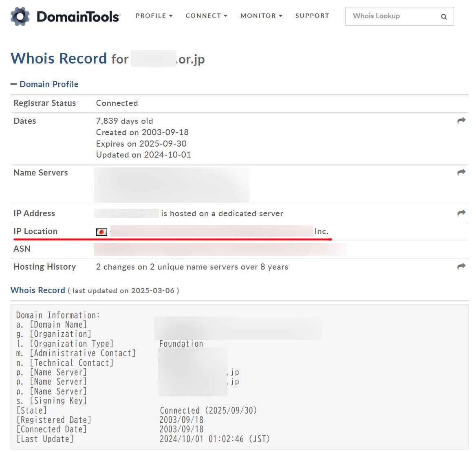Click the search magnifier icon in Whois Lookup
Viewport: 476px width, 452px height.
click(x=444, y=17)
